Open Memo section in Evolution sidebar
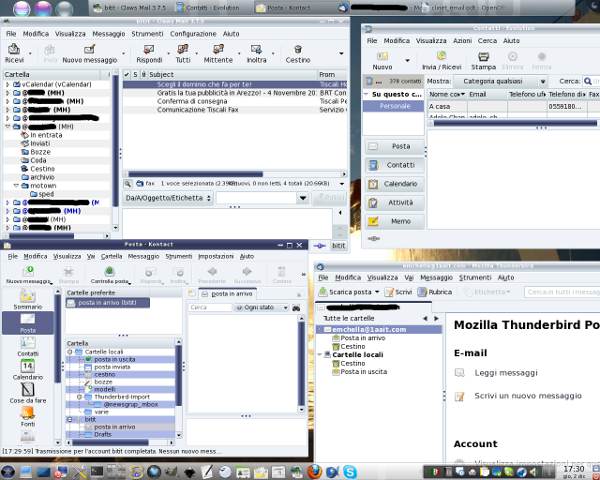Viewport: 600px width, 480px height. [395, 221]
